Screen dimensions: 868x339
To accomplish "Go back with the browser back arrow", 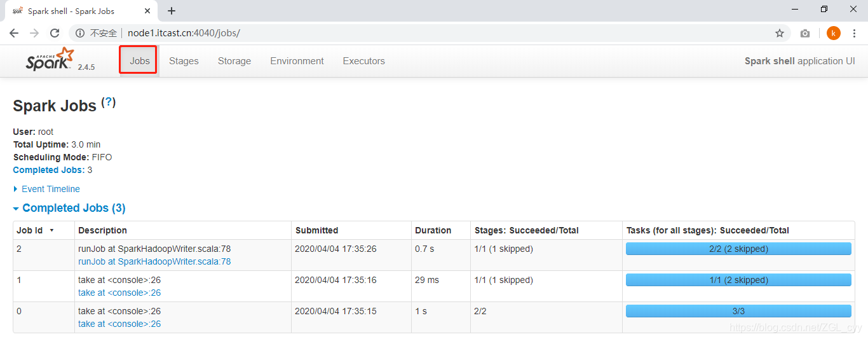I will (x=14, y=33).
